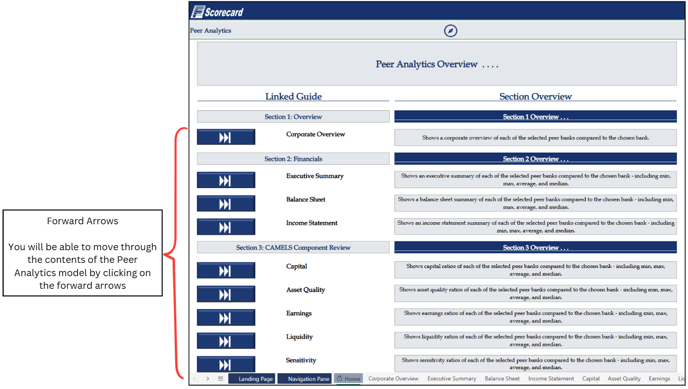The image size is (688, 389).
Task: Click the Peer Analytics label
Action: pos(211,31)
